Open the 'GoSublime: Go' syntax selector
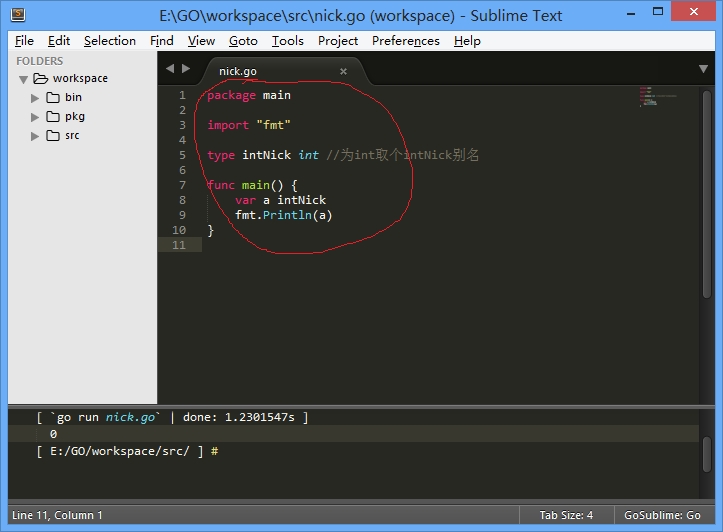Viewport: 723px width, 532px height. coord(662,515)
